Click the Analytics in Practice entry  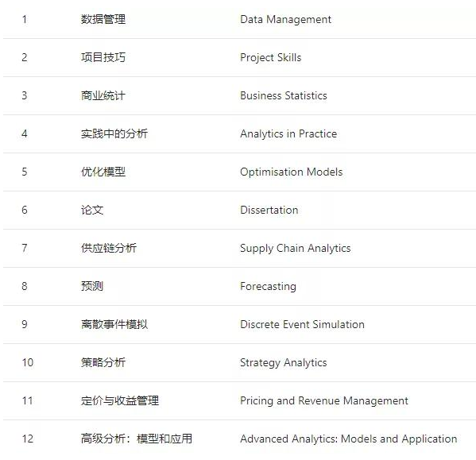pos(288,134)
